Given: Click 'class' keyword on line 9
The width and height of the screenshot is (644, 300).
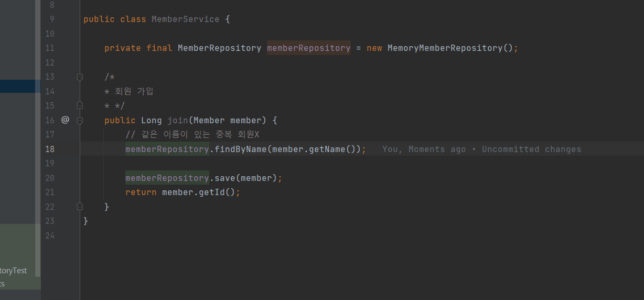Looking at the screenshot, I should (133, 19).
